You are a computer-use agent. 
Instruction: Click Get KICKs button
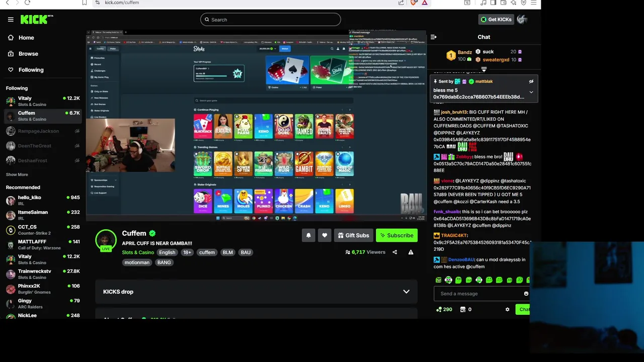tap(496, 20)
